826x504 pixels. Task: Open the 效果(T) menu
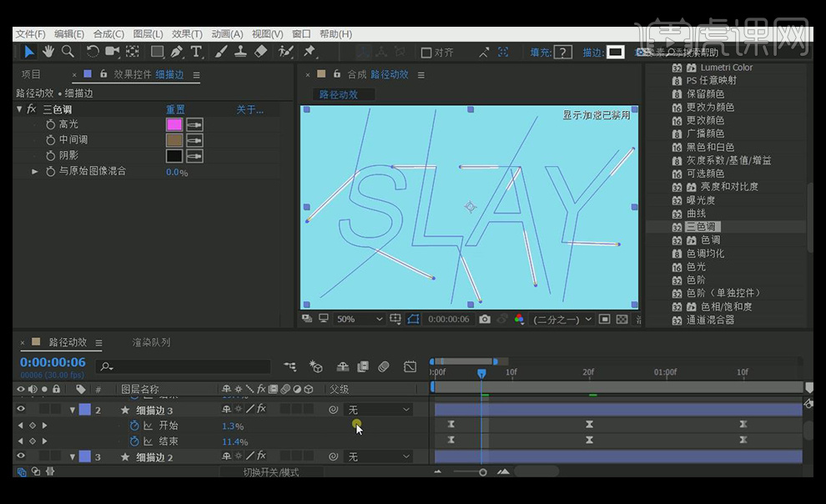[187, 34]
